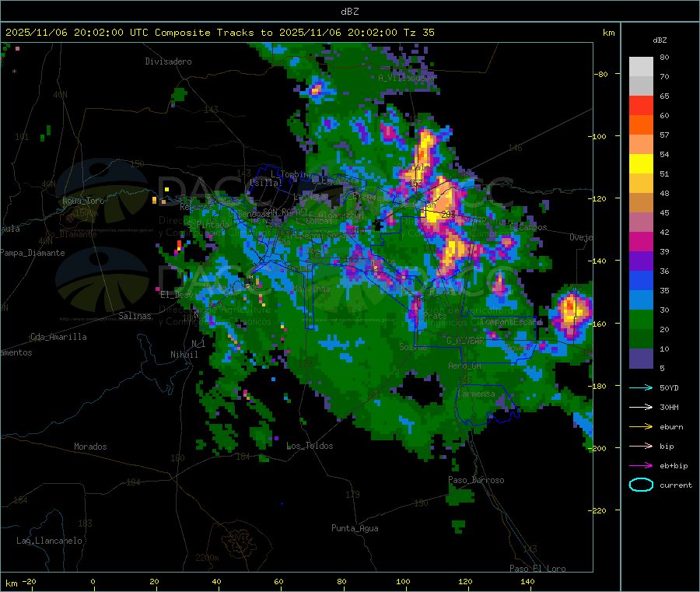
Task: Click the 'Co_Diamante' map label
Action: click(71, 234)
